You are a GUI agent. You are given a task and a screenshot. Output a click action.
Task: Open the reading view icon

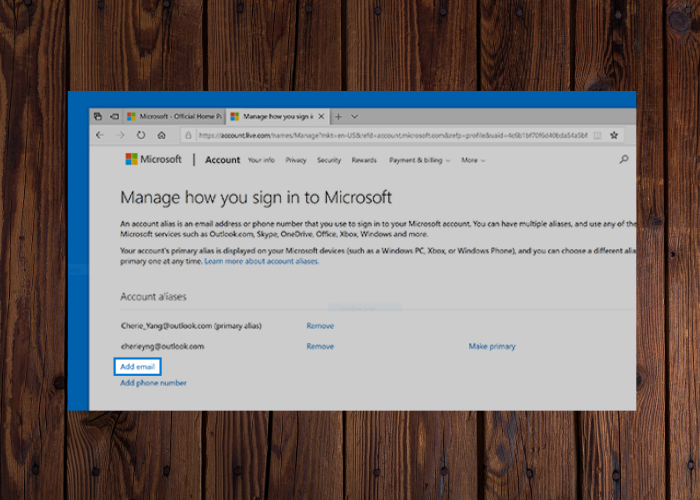coord(597,135)
